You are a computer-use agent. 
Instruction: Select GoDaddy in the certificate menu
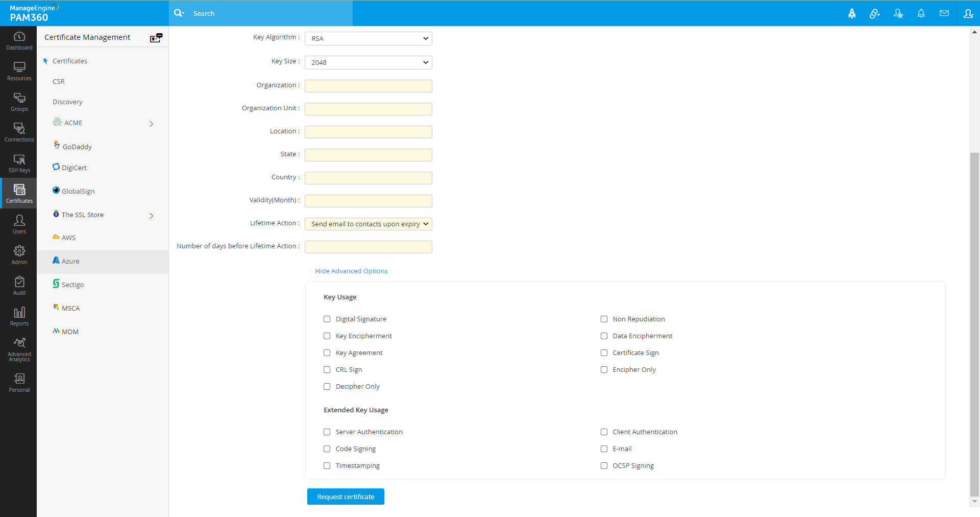77,147
